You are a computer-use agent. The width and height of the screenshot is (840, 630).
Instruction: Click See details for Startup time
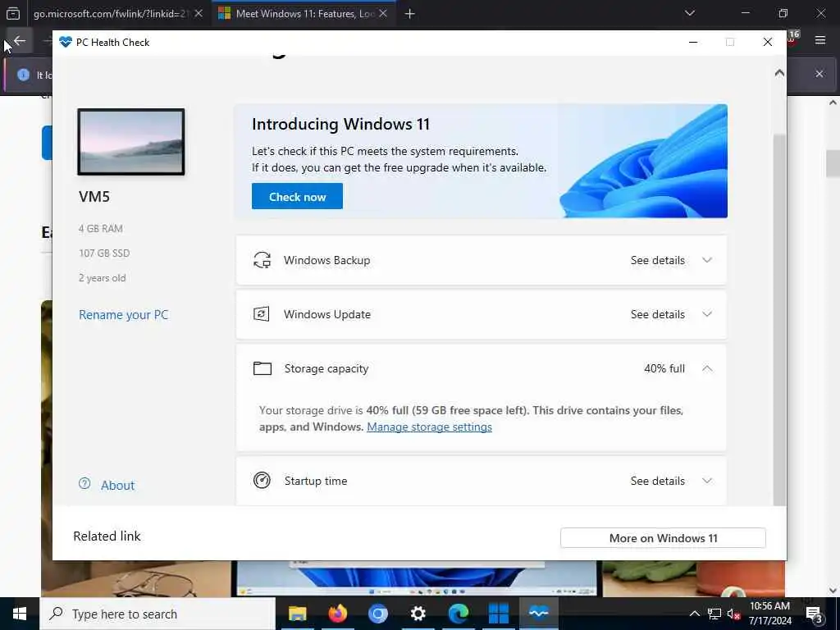(x=657, y=481)
